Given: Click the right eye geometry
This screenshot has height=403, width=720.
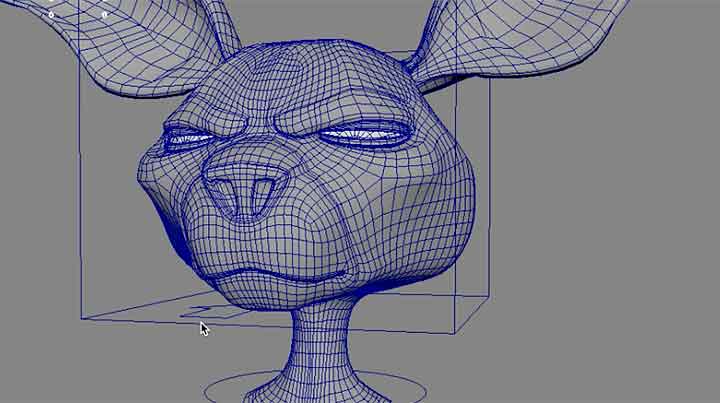Looking at the screenshot, I should 366,133.
